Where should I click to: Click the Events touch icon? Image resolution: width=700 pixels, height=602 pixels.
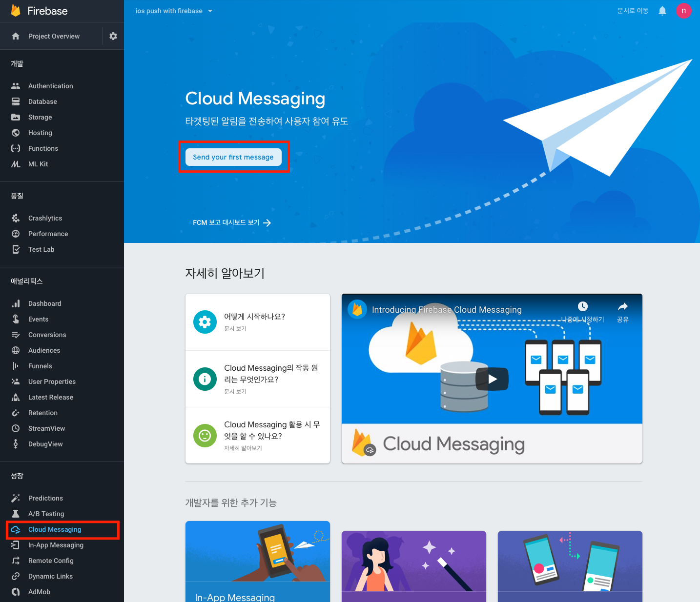(x=16, y=319)
